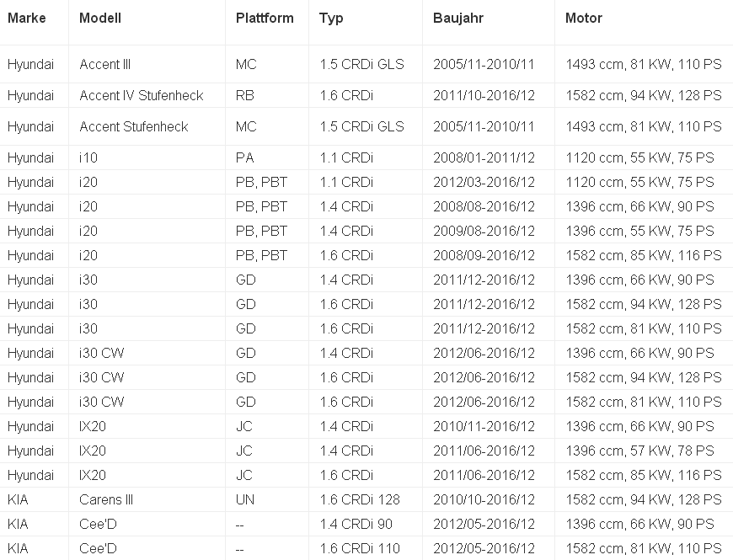Select the Plattform column header
The image size is (733, 560).
tap(265, 18)
